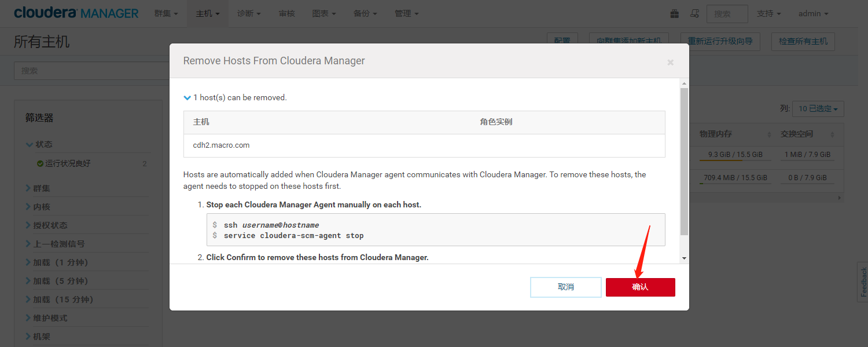The height and width of the screenshot is (347, 868).
Task: Open the 群集 menu
Action: (x=166, y=13)
